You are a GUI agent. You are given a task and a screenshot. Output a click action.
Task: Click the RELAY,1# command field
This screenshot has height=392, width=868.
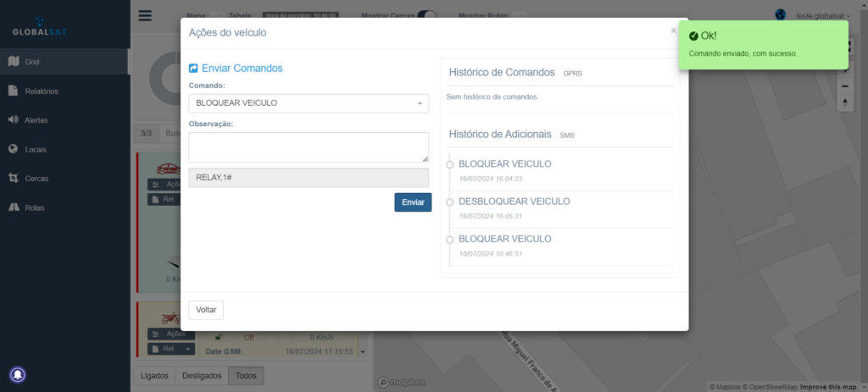point(309,178)
